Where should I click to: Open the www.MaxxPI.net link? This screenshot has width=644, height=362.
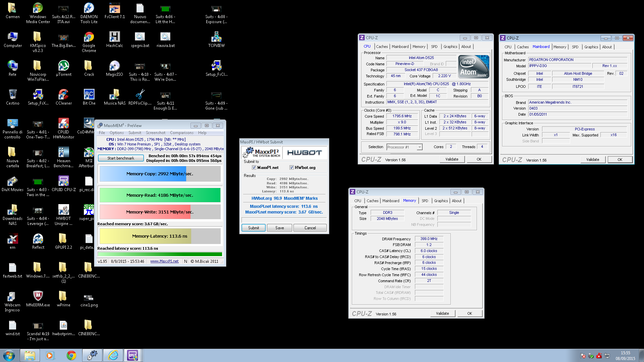[x=164, y=261]
